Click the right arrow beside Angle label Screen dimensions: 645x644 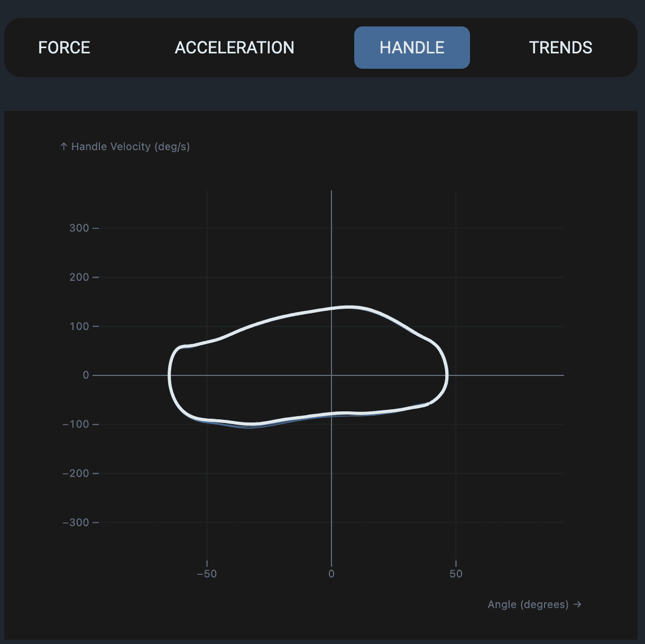click(578, 604)
